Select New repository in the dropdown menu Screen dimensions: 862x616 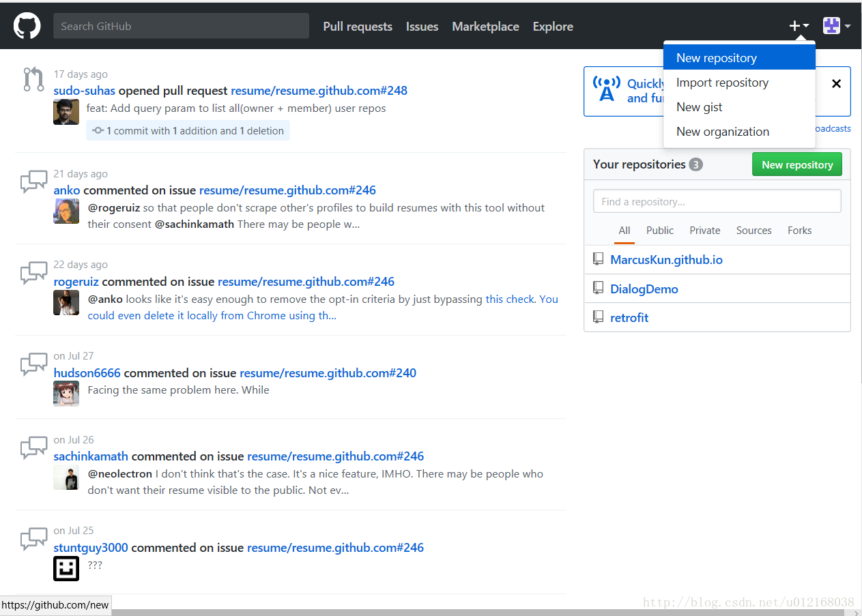[739, 58]
